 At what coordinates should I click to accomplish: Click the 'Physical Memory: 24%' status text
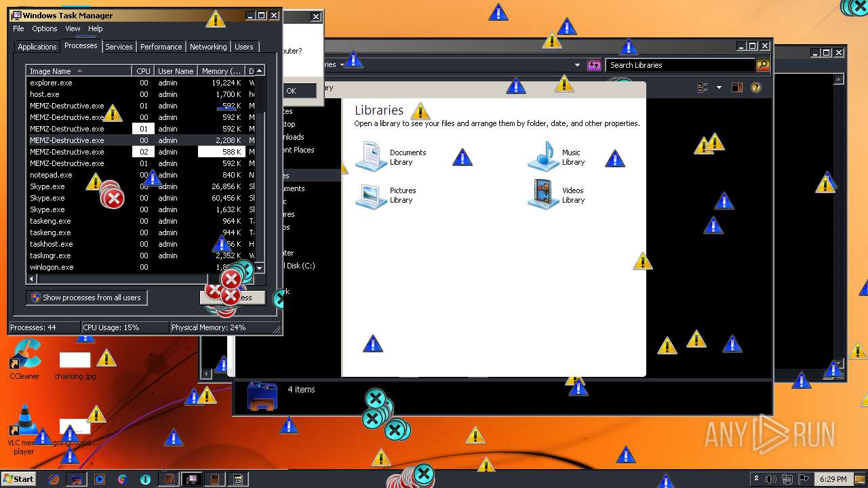click(x=208, y=327)
